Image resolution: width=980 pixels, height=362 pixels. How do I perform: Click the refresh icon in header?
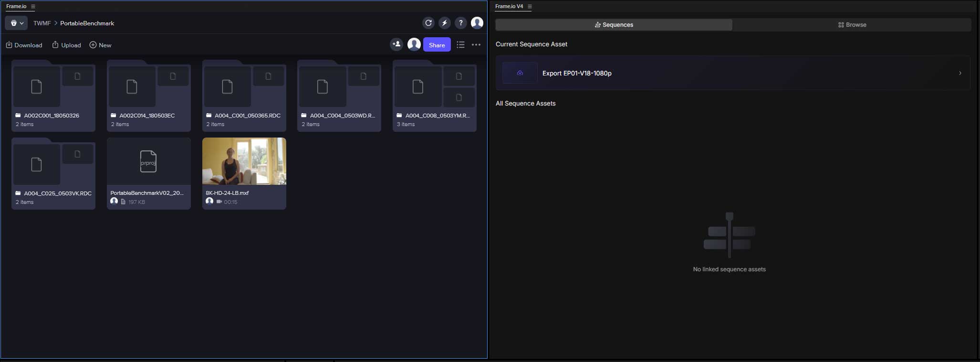[x=428, y=23]
